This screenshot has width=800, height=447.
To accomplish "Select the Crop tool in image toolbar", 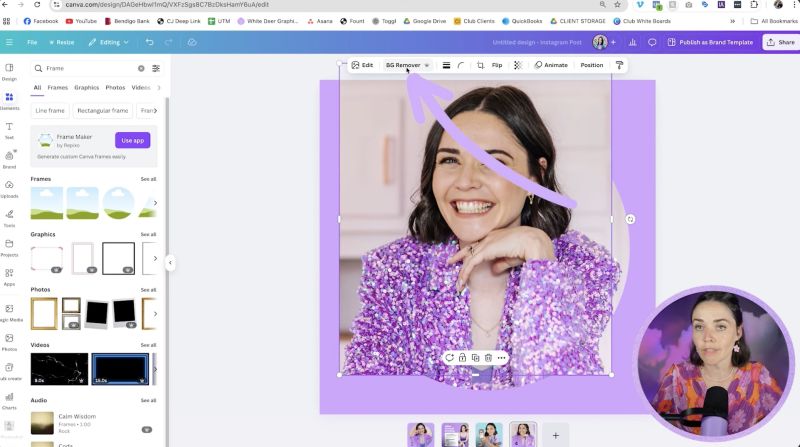I will click(x=481, y=65).
